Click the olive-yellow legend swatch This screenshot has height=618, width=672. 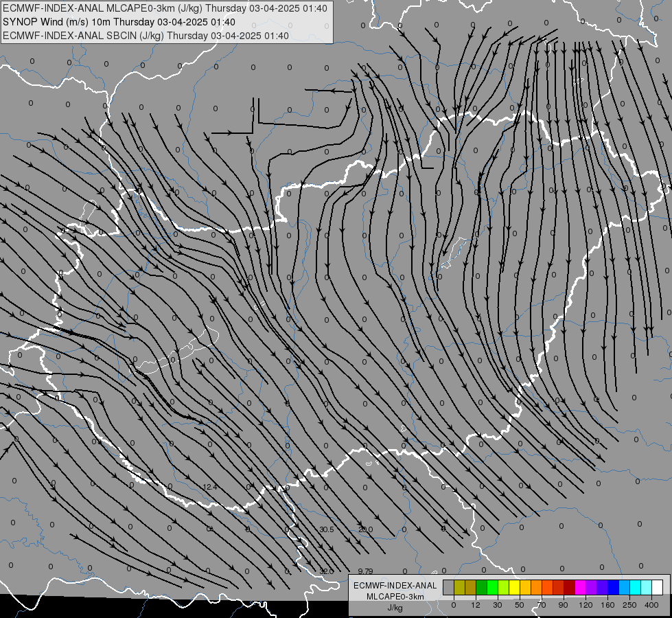tap(459, 587)
